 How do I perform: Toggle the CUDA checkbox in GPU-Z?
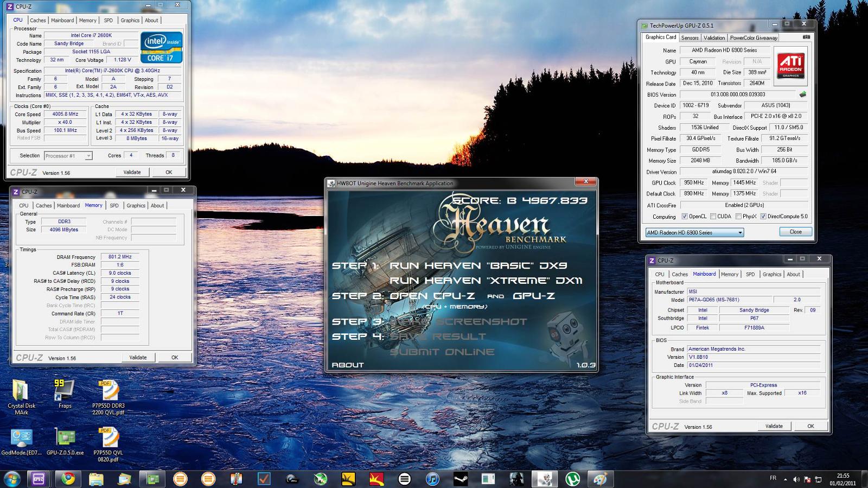click(x=713, y=217)
